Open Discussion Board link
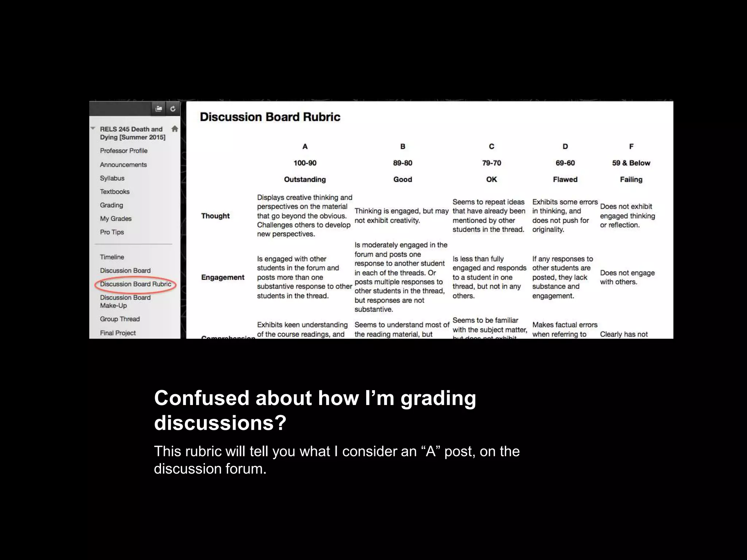This screenshot has width=747, height=560. click(x=125, y=271)
